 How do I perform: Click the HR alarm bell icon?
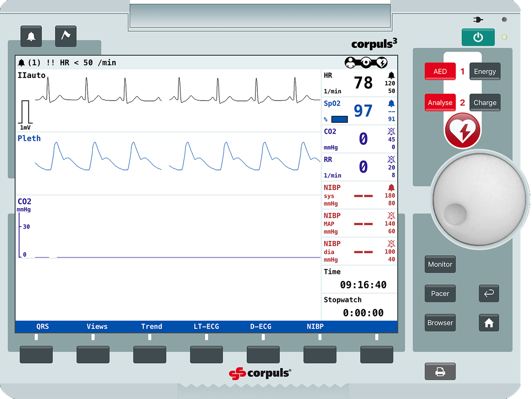pos(391,75)
